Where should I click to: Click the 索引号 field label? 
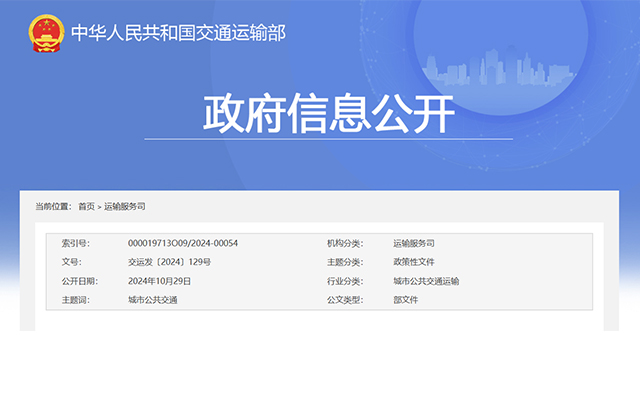point(75,243)
